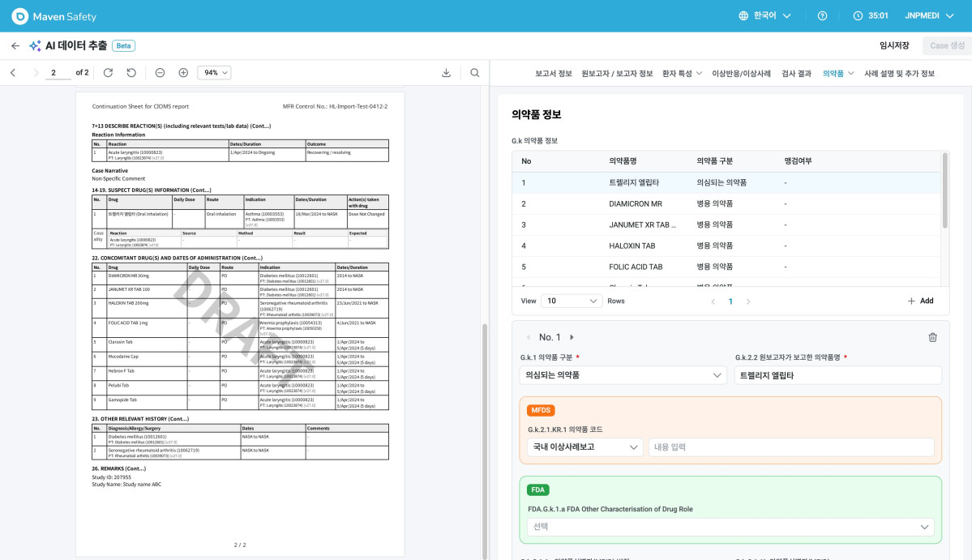Click the drug table vertical scrollbar
Viewport: 972px width, 560px height.
(944, 190)
